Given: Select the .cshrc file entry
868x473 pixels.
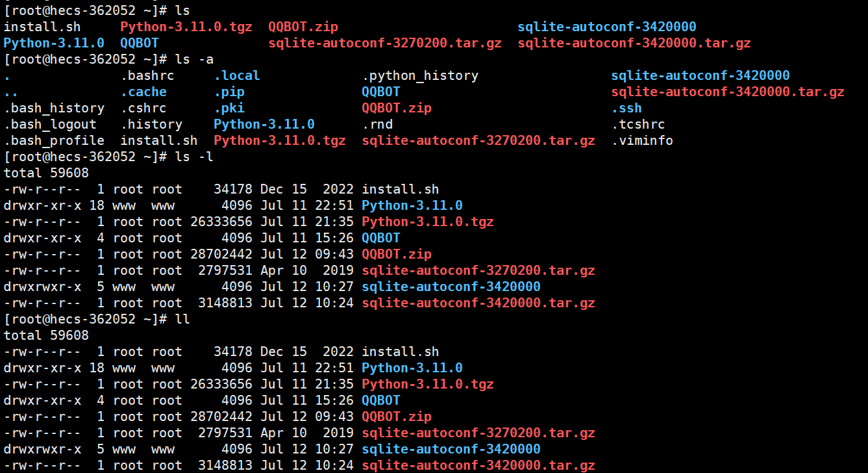Looking at the screenshot, I should point(143,108).
